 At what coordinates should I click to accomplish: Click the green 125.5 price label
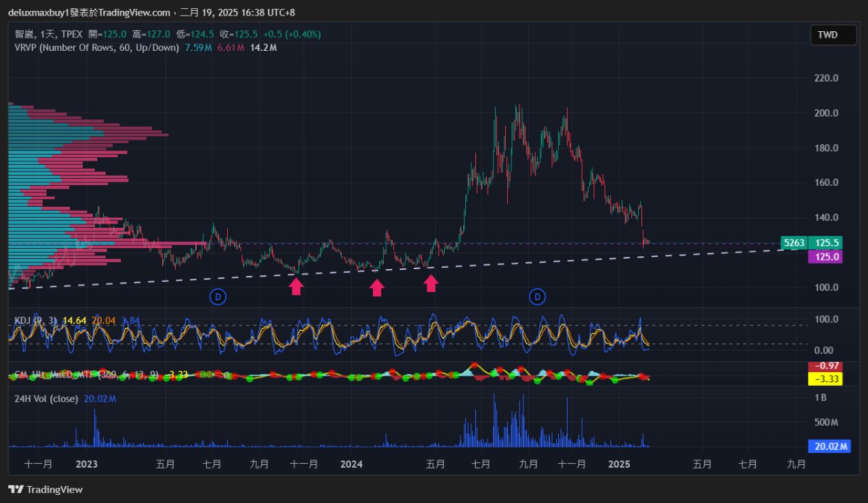pos(827,243)
